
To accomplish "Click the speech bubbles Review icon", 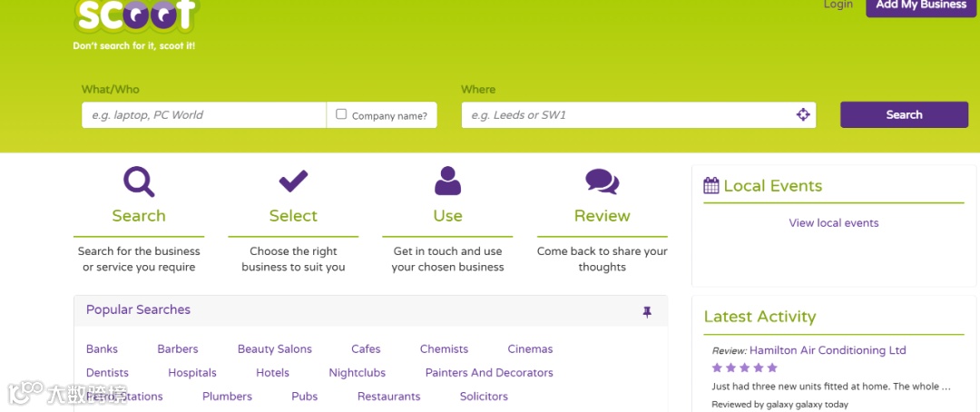I will point(602,181).
